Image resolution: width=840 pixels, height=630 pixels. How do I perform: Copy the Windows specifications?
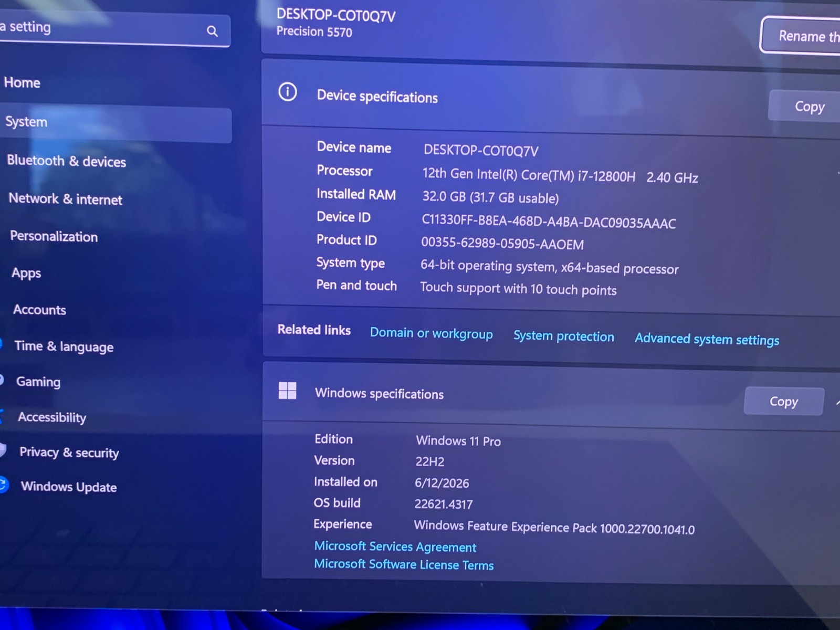pyautogui.click(x=784, y=402)
